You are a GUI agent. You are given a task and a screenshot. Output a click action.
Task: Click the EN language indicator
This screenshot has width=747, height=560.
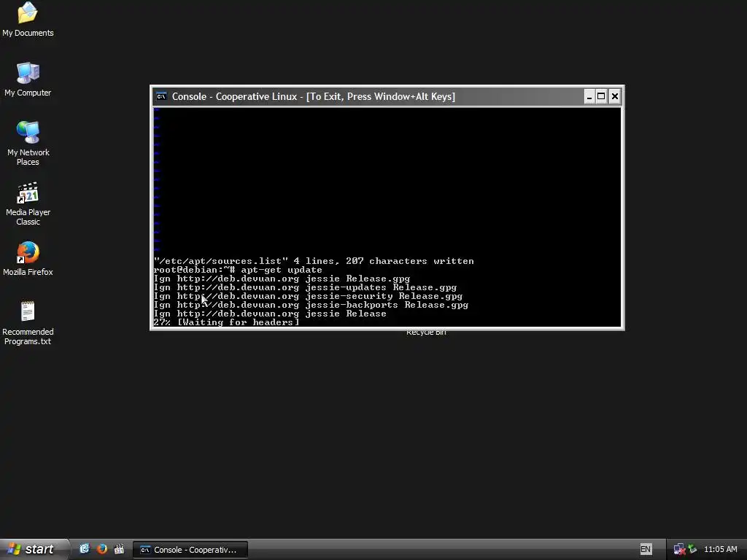[645, 549]
